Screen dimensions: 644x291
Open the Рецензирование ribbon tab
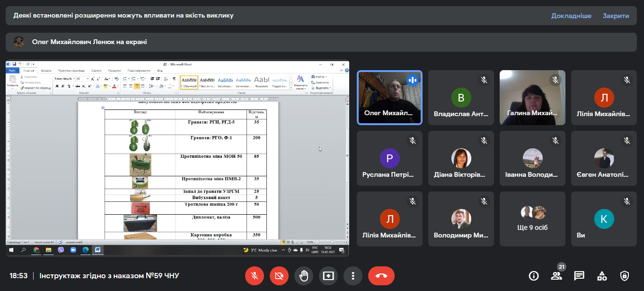click(139, 70)
